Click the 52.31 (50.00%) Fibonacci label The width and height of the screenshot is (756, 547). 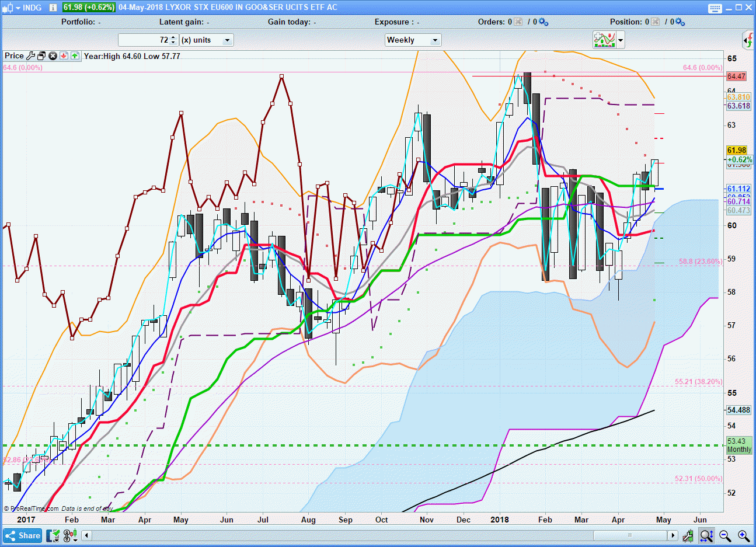[699, 479]
